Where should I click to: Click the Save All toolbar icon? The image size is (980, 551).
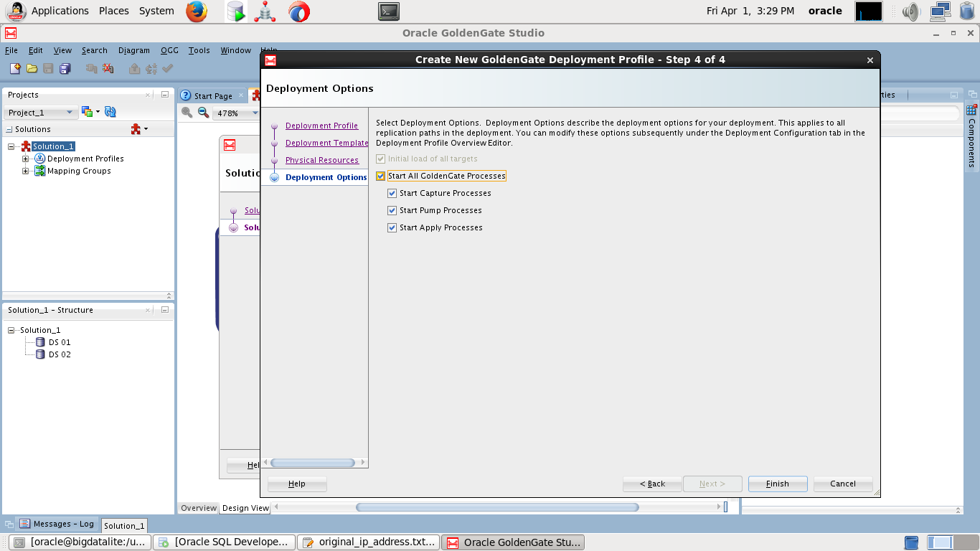65,68
